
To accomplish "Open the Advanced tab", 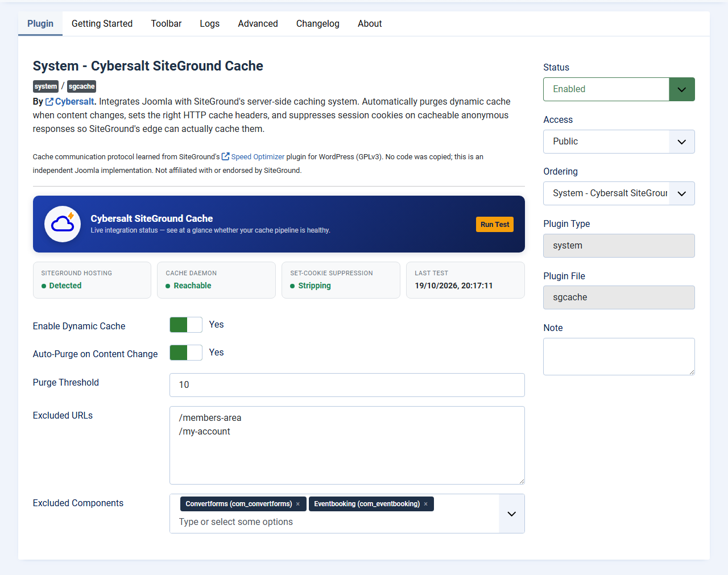I will (x=258, y=23).
